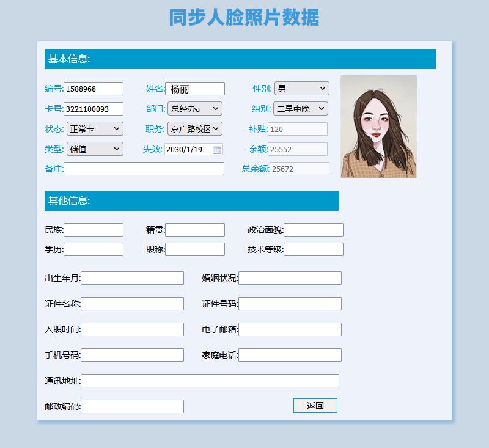This screenshot has width=489, height=448.
Task: Focus the 出生年月 input field
Action: coord(132,278)
